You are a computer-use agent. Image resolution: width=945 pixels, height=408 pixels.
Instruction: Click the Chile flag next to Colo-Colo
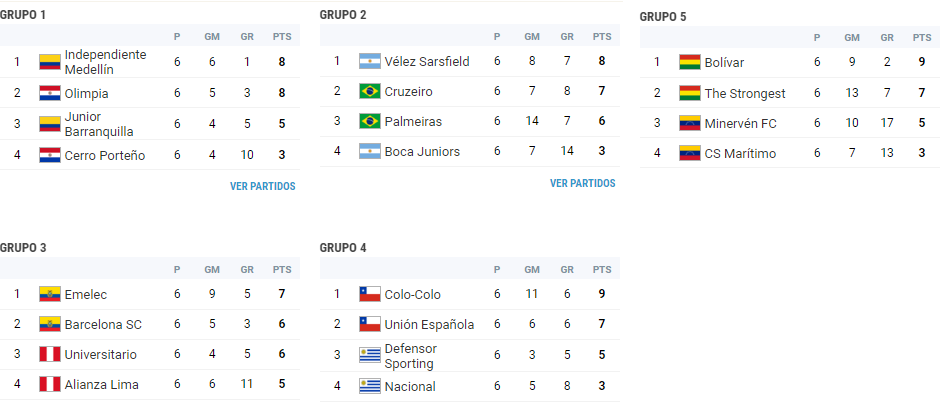click(x=370, y=295)
